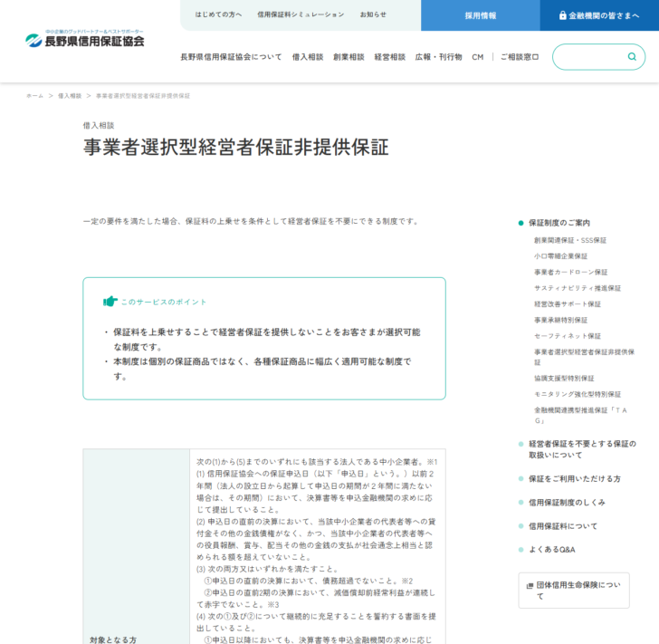The height and width of the screenshot is (644, 659).
Task: Open 金融機関連携型推進保証「TAG」 sidebar link
Action: click(x=580, y=415)
